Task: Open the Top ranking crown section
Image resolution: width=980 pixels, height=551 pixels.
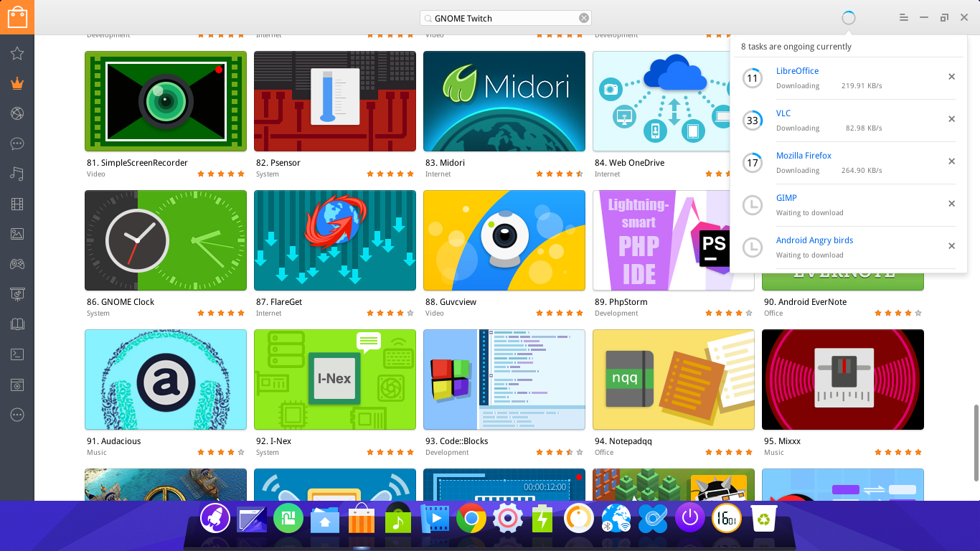Action: coord(17,83)
